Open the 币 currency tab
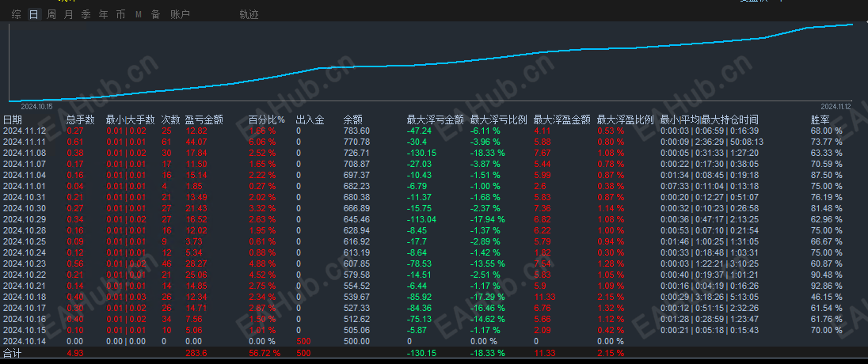Viewport: 868px width, 364px height. (120, 15)
